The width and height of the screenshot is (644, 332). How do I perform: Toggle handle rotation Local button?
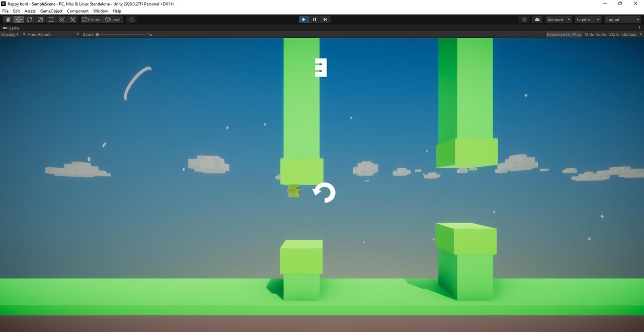tap(113, 20)
